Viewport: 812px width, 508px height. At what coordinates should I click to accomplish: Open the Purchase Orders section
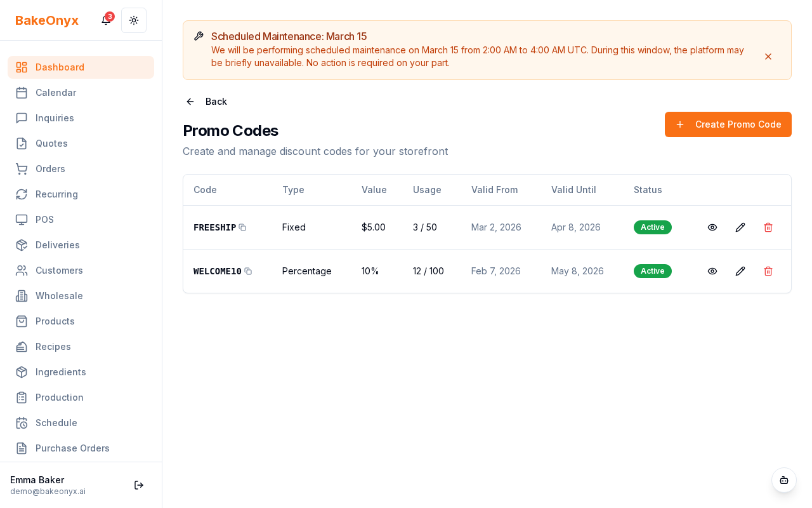click(72, 448)
